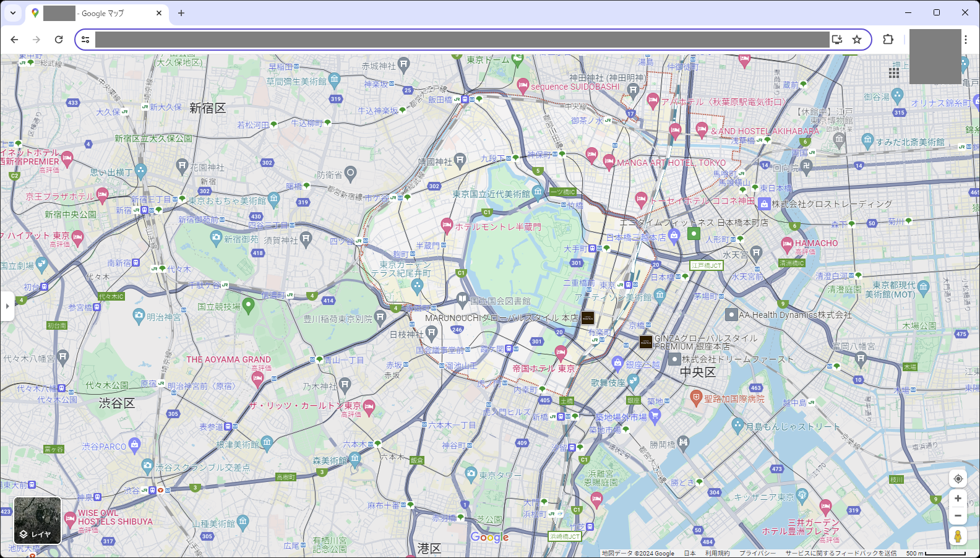This screenshot has width=980, height=558.
Task: Select the 築地場外市場 shopping marker
Action: point(655,416)
